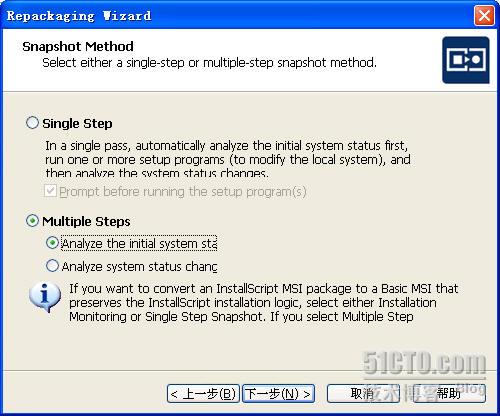Toggle Prompt before running setup program checkbox
The height and width of the screenshot is (416, 500).
pyautogui.click(x=50, y=191)
